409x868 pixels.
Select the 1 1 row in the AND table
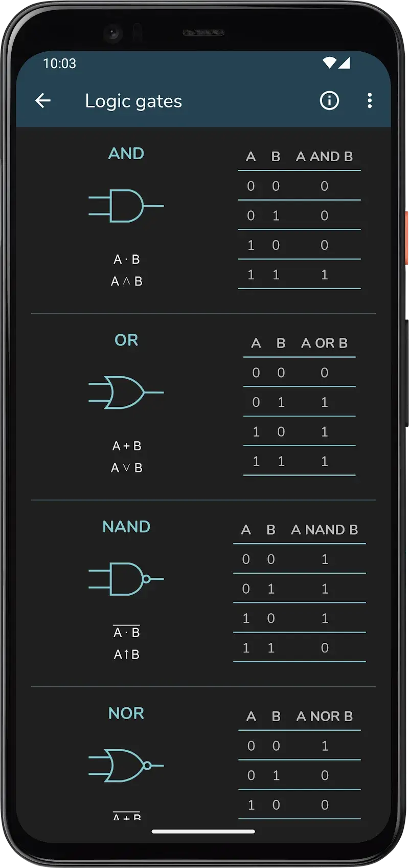[x=299, y=274]
